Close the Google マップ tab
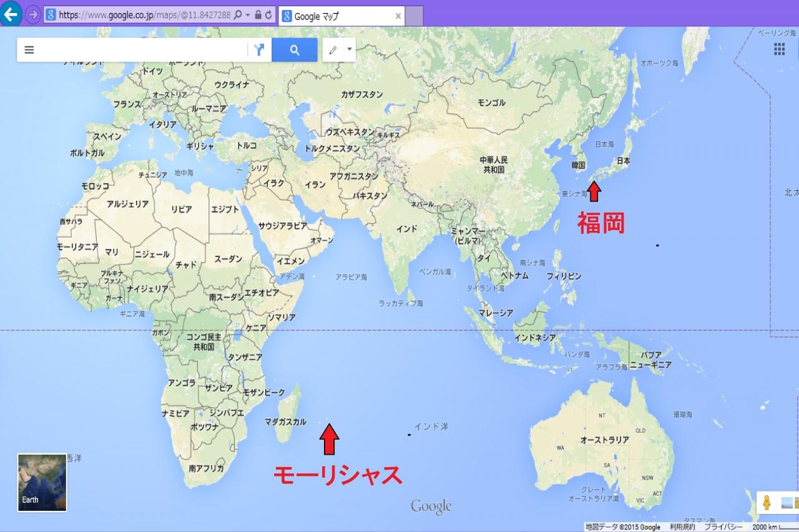This screenshot has height=532, width=799. tap(398, 16)
